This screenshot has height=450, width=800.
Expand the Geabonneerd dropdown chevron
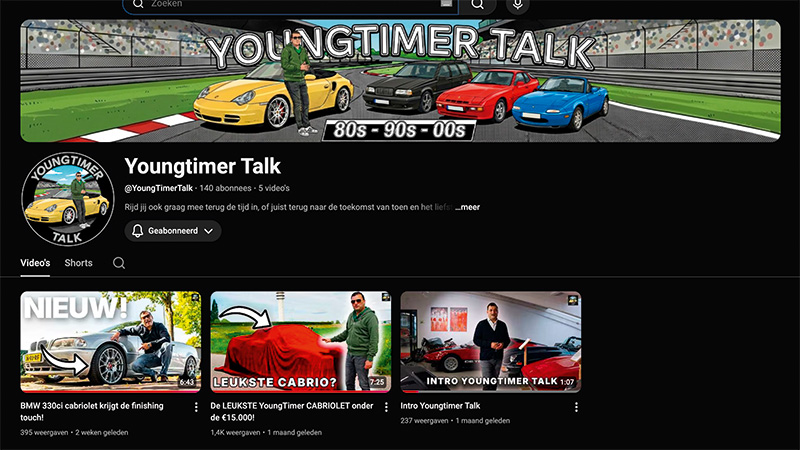tap(208, 231)
